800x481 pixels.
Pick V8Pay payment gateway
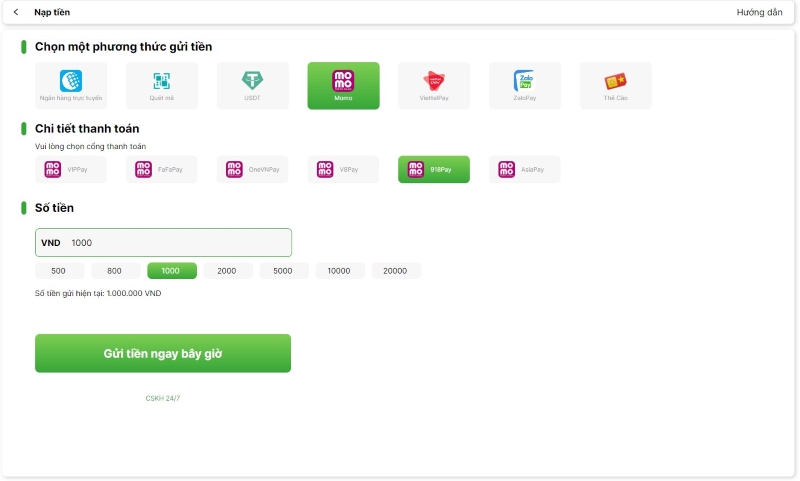pyautogui.click(x=343, y=170)
